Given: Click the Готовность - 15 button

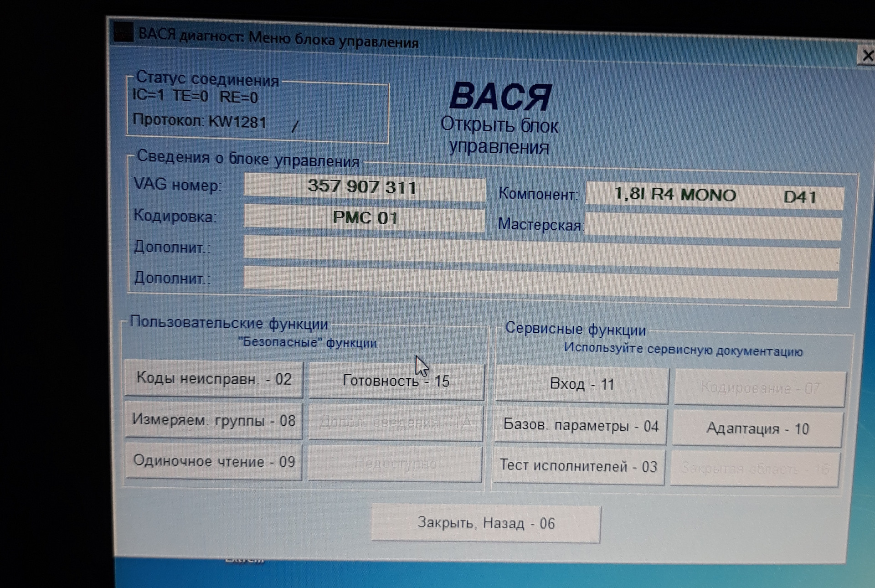Looking at the screenshot, I should coord(396,381).
